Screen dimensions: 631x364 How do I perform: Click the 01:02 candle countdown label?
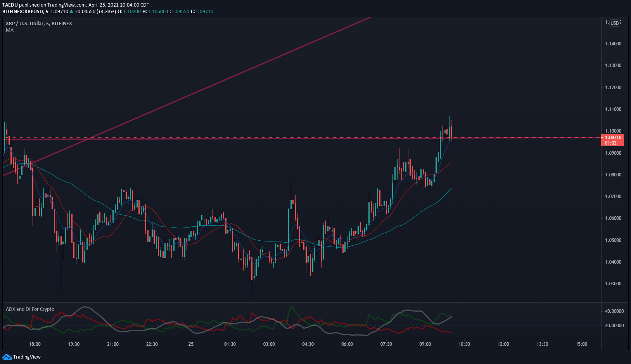[610, 143]
